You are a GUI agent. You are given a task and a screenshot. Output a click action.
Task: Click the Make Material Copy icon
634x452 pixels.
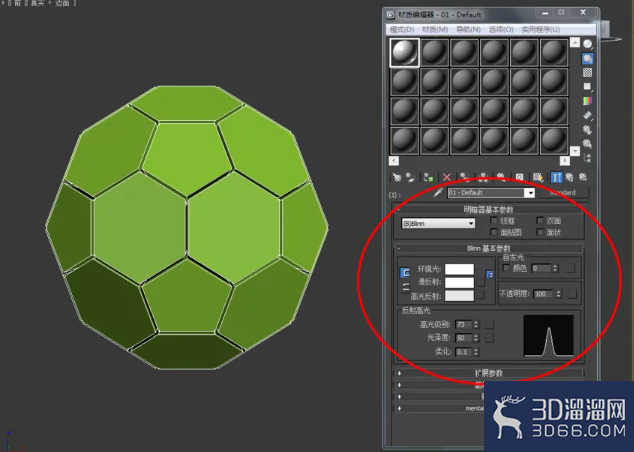[465, 177]
